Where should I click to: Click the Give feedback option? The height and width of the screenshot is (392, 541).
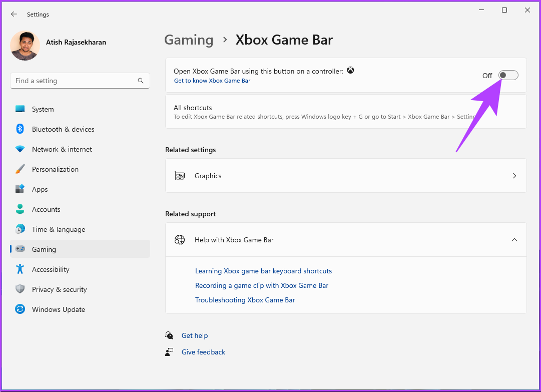tap(203, 351)
